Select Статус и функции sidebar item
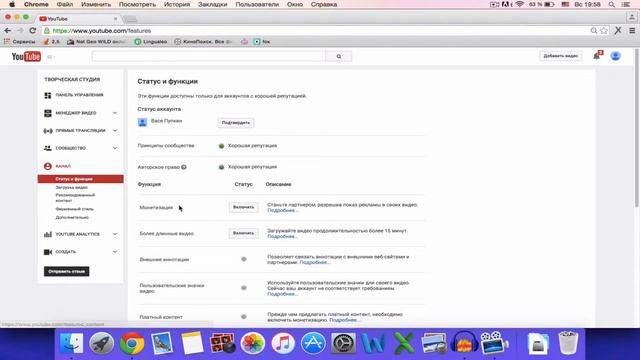This screenshot has width=640, height=360. click(x=80, y=179)
